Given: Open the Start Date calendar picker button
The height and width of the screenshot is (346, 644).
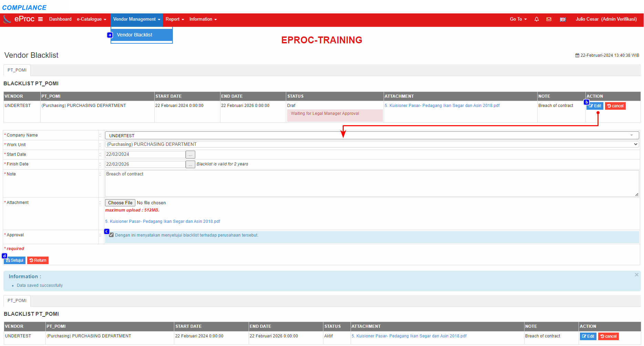Looking at the screenshot, I should point(190,155).
